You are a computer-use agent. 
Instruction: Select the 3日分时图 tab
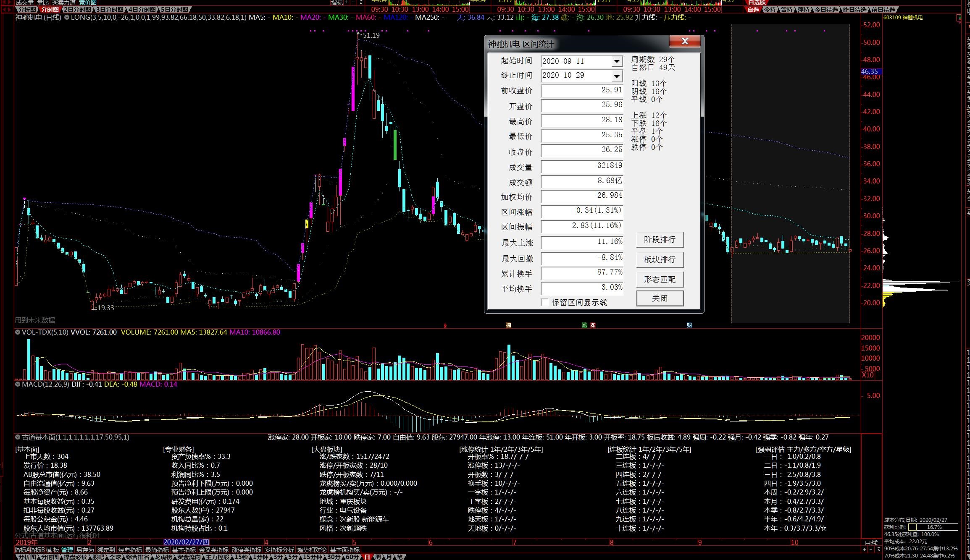[x=110, y=10]
